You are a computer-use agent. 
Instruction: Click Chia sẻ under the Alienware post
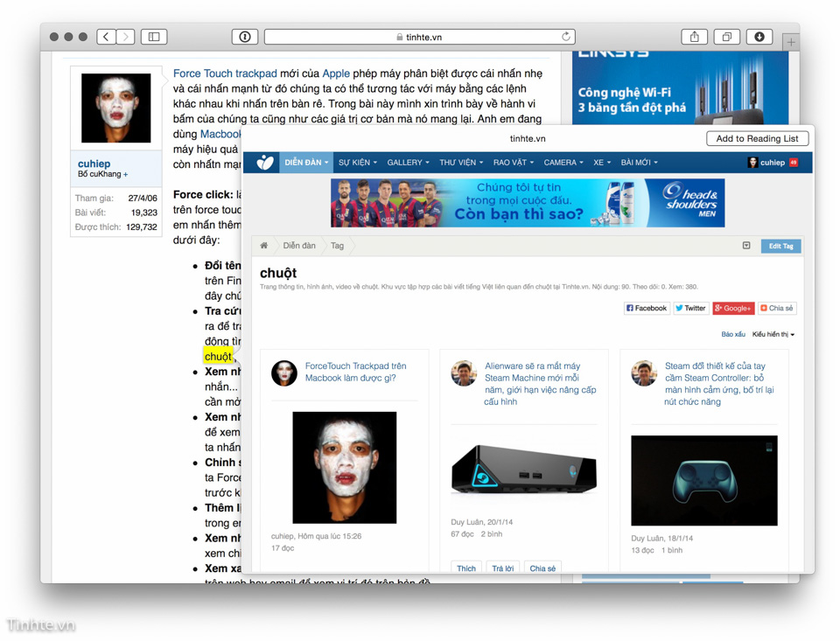(x=542, y=568)
